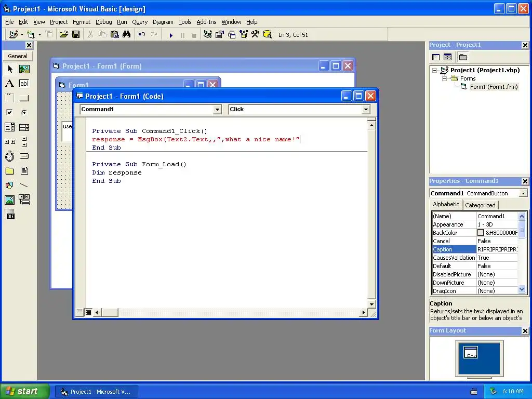The height and width of the screenshot is (399, 532).
Task: Click the Windows start button
Action: click(24, 391)
